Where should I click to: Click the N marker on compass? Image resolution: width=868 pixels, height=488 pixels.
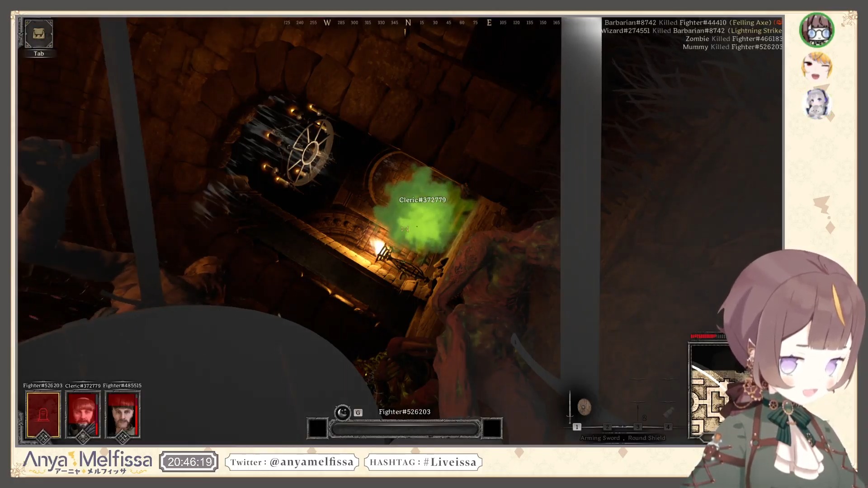(408, 23)
